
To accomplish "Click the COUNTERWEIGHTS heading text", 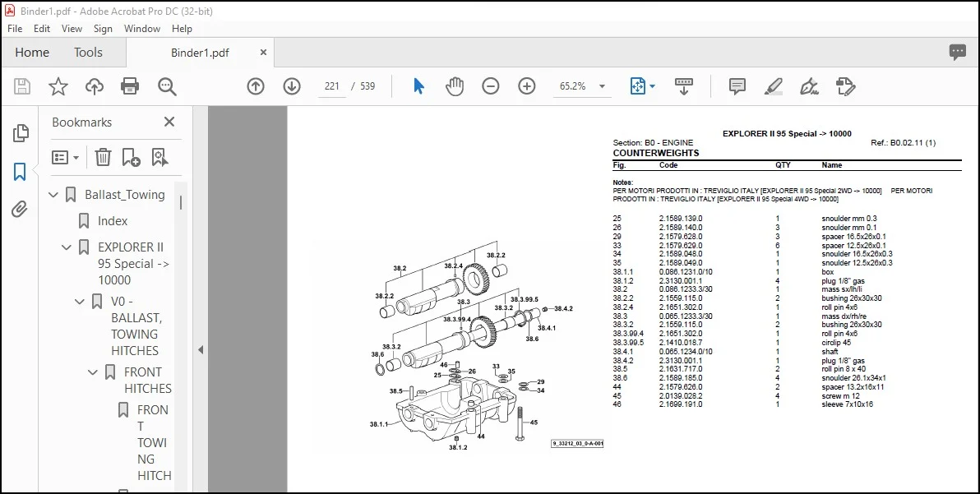I will 655,153.
